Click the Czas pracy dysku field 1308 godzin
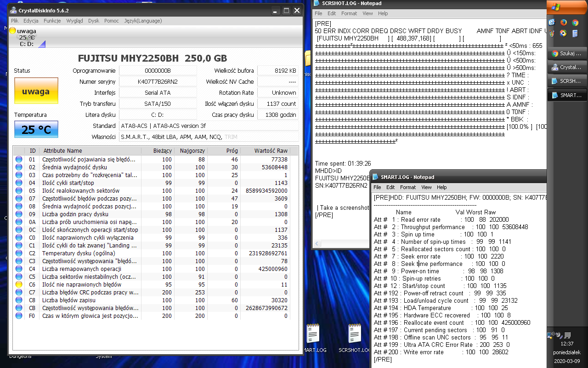This screenshot has height=368, width=588. [x=277, y=115]
